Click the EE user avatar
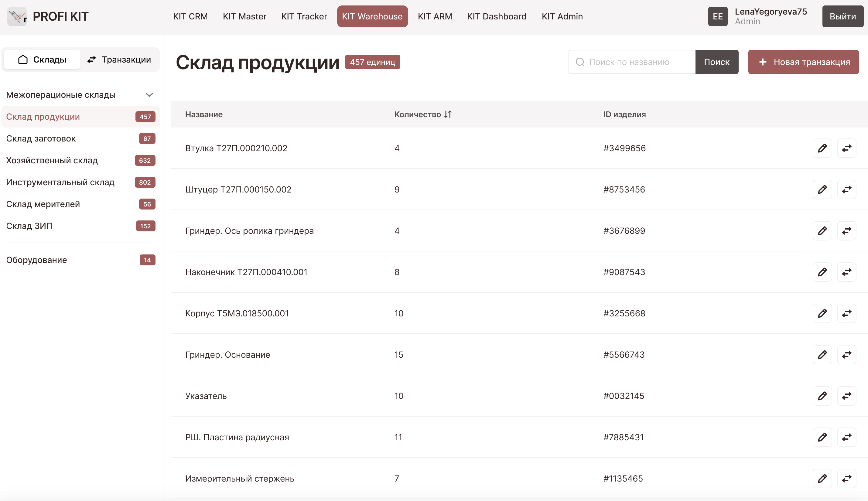 [x=718, y=16]
